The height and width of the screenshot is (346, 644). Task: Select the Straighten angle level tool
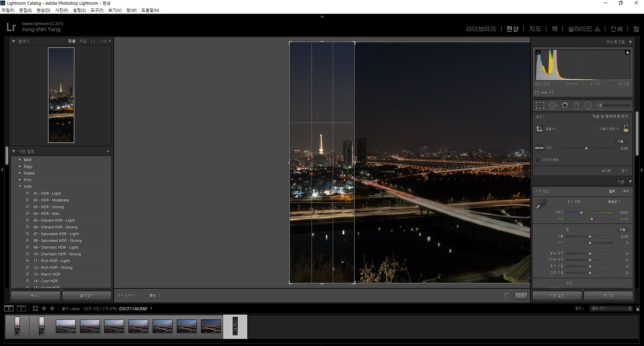point(539,148)
